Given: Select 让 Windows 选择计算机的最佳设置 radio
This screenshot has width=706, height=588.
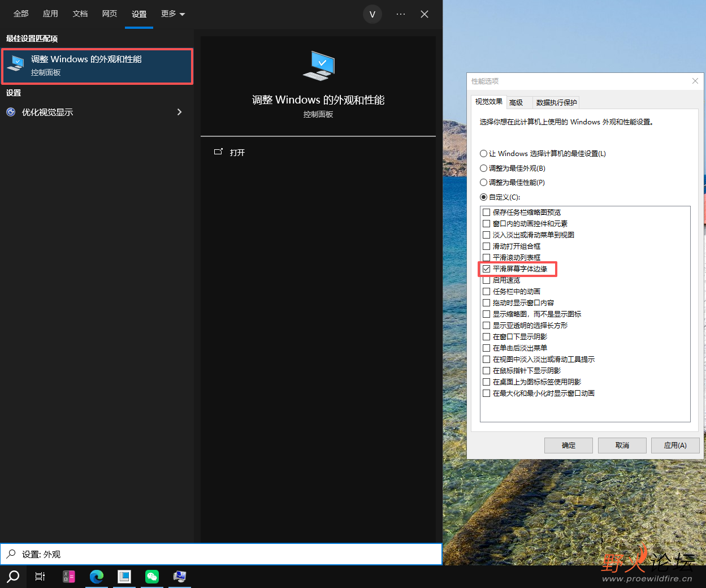Looking at the screenshot, I should pos(483,153).
